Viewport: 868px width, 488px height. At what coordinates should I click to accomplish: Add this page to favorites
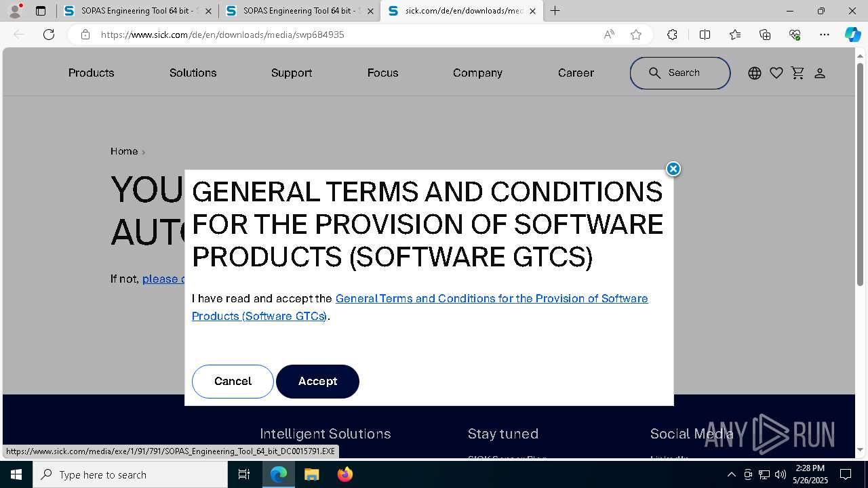636,35
